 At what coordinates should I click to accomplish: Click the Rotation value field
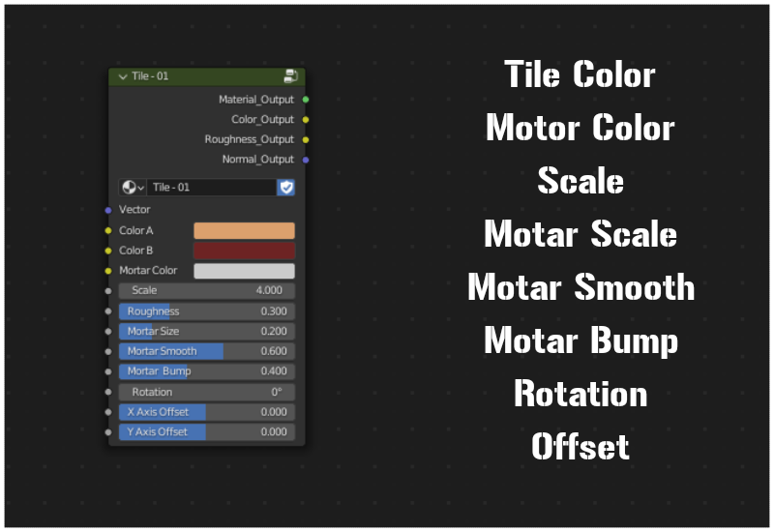(207, 393)
